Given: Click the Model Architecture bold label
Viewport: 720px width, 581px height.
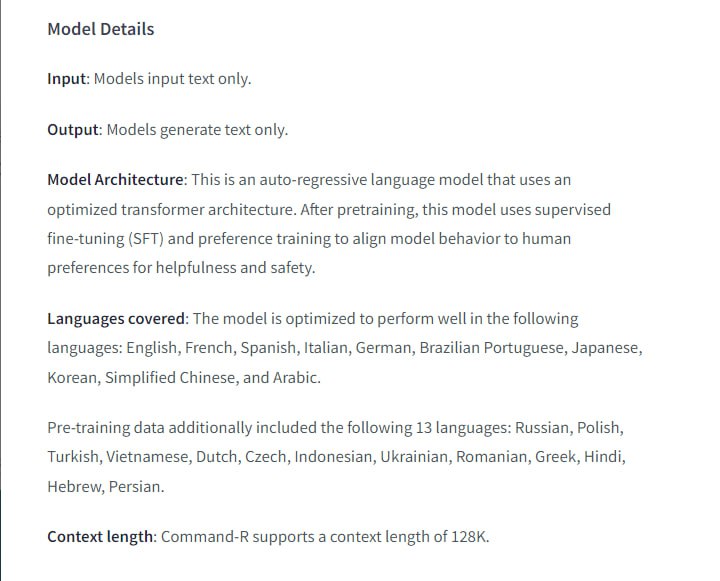Looking at the screenshot, I should click(x=115, y=180).
